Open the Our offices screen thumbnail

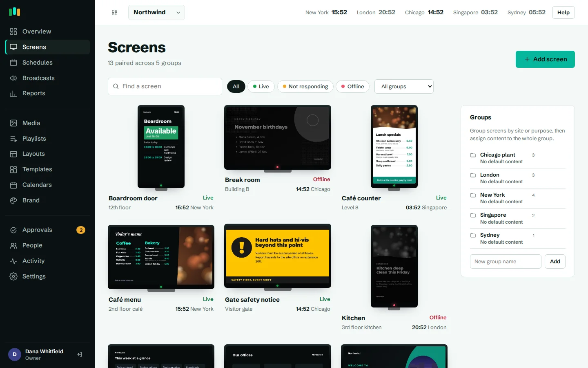[278, 356]
